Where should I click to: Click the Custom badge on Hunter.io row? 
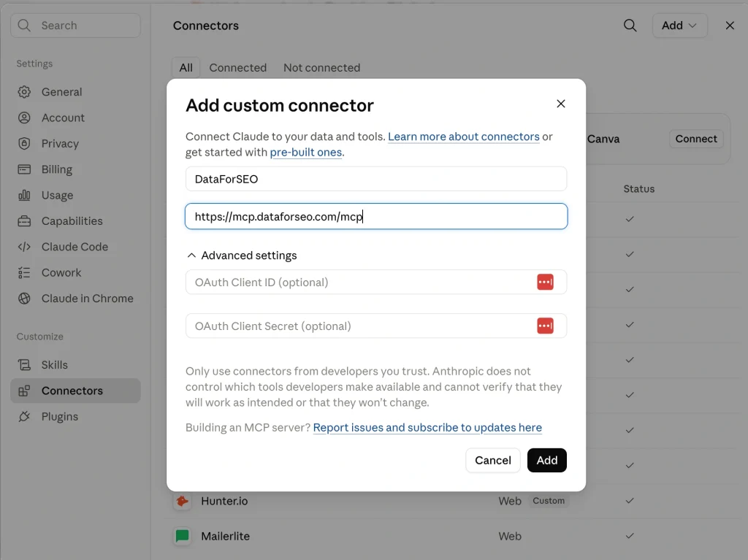tap(548, 501)
